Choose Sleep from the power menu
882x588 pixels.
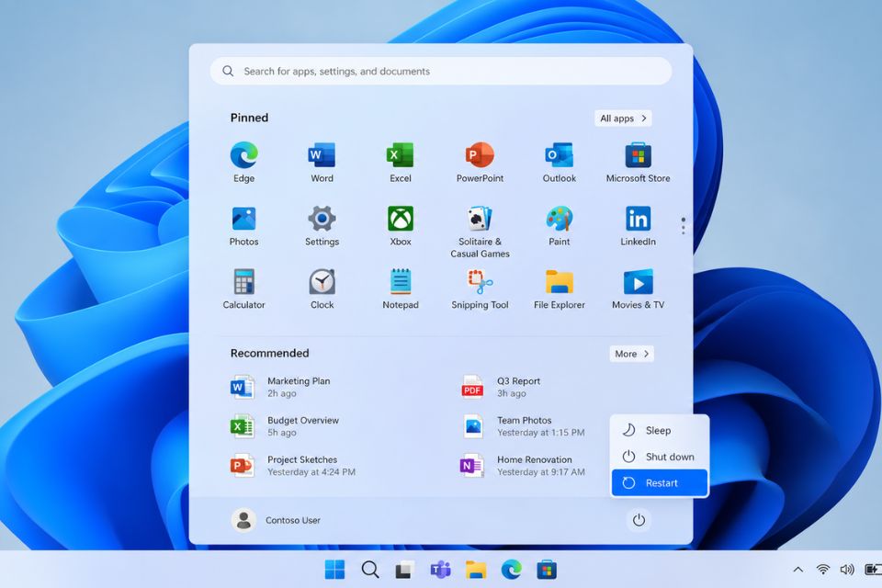[659, 431]
